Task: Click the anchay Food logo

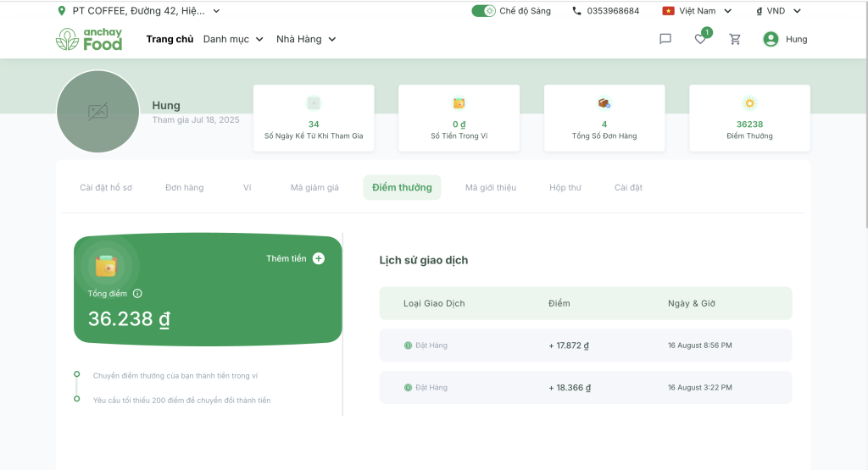Action: [89, 39]
